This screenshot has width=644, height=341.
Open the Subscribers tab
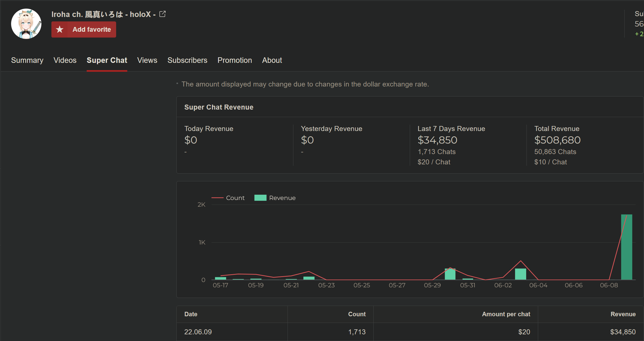point(187,60)
